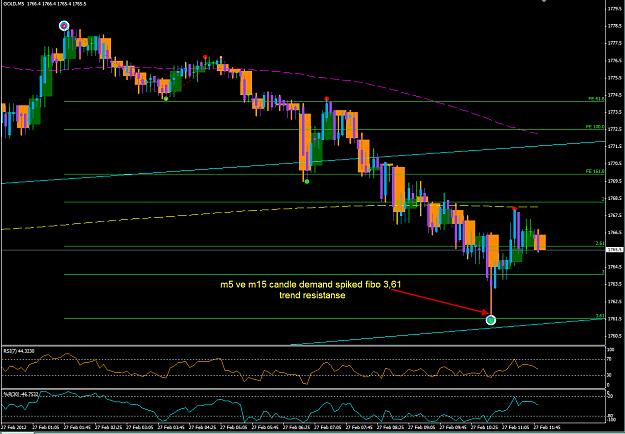Viewport: 625px width, 434px height.
Task: Click the 1776.5 price axis label
Action: (x=613, y=61)
